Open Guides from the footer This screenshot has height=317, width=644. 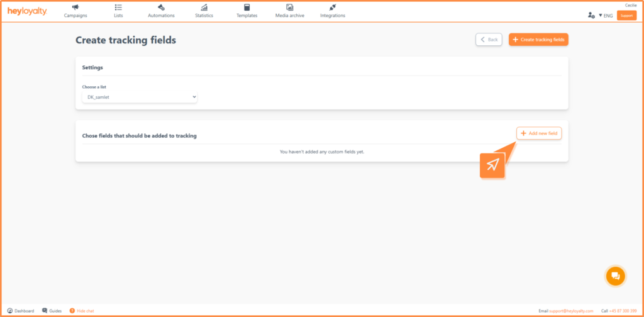pyautogui.click(x=52, y=311)
